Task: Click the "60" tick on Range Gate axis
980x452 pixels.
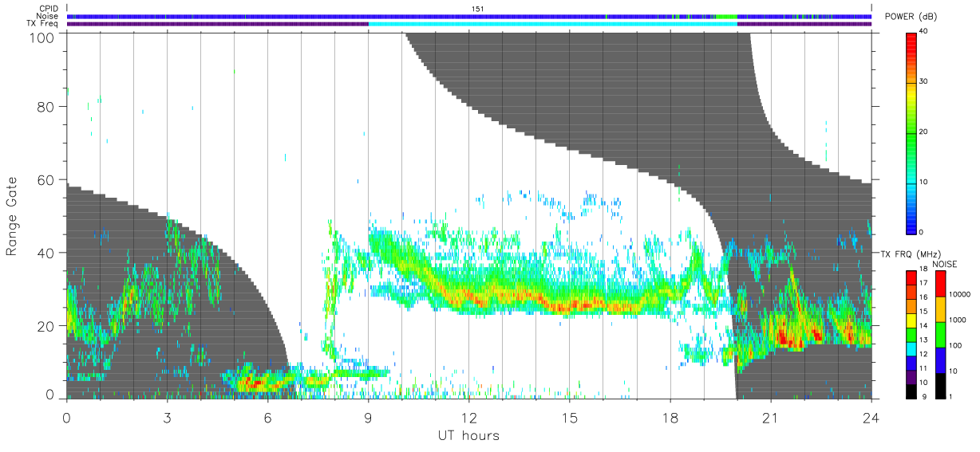Action: pos(48,180)
